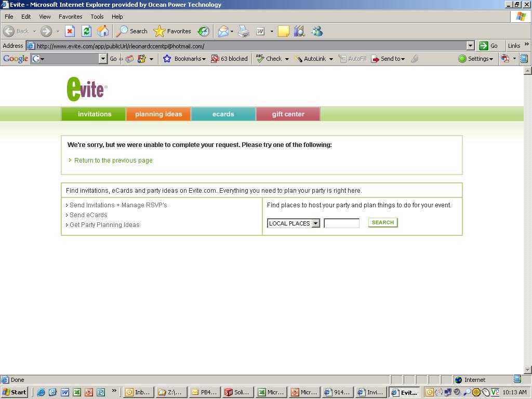The width and height of the screenshot is (532, 399).
Task: Open the LOCAL PLACES dropdown
Action: click(294, 223)
